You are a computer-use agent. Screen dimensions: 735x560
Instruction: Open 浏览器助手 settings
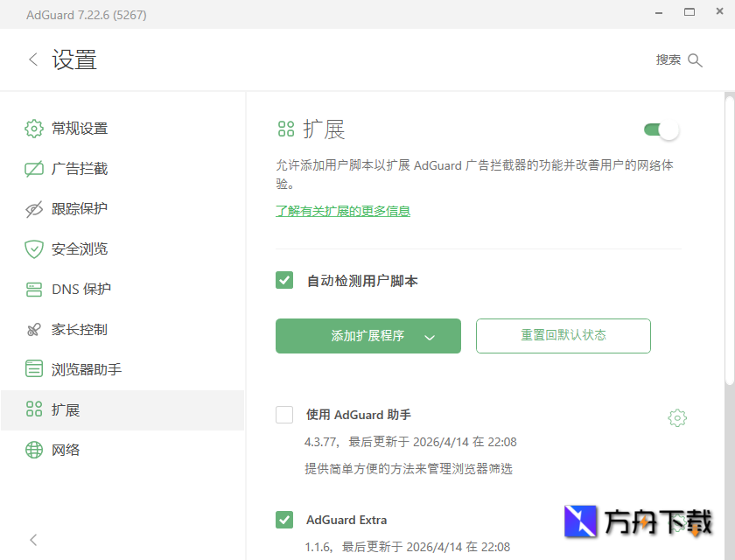[x=32, y=368]
